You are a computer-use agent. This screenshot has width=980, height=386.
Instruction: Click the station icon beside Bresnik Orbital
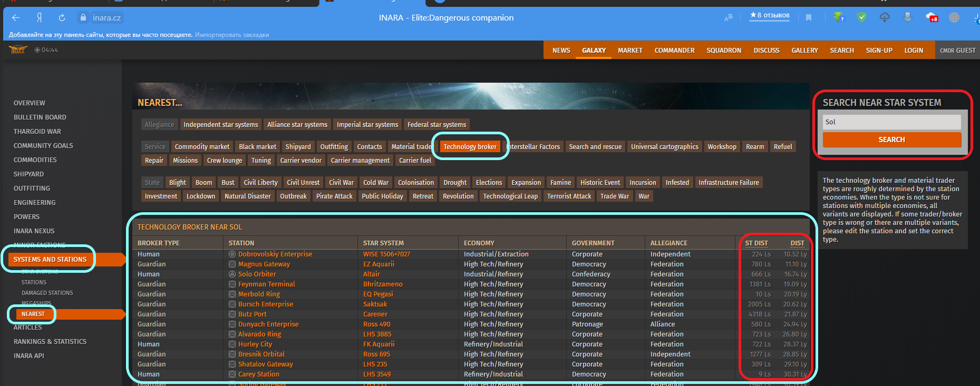point(232,354)
